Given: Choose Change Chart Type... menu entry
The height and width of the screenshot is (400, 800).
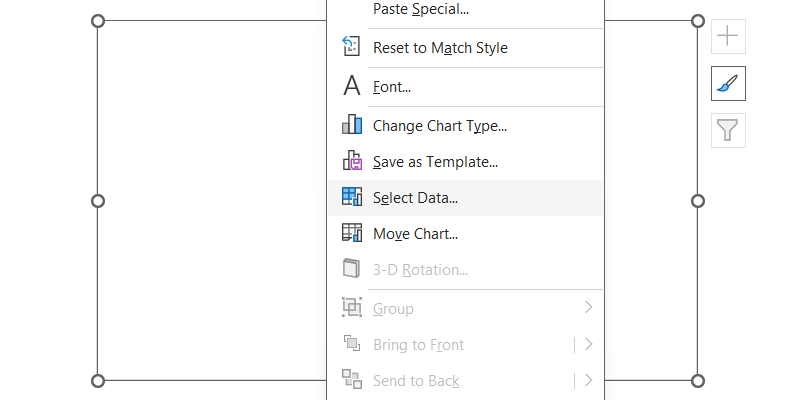Looking at the screenshot, I should click(x=440, y=126).
